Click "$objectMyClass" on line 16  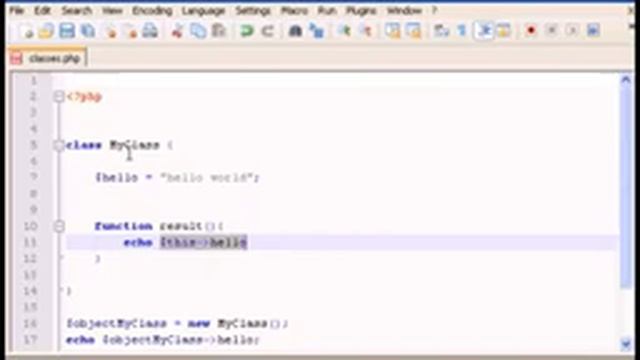coord(117,324)
